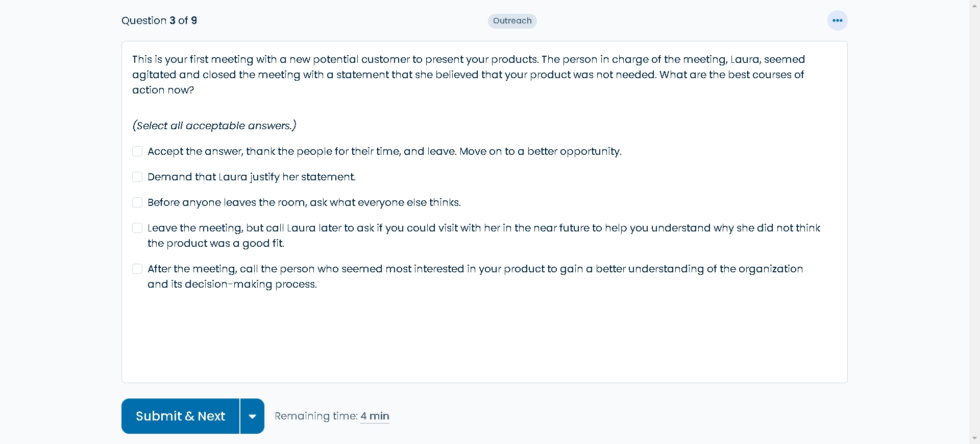Click the question paragraph mentioning Laura
Viewport: 980px width, 444px height.
(x=469, y=75)
